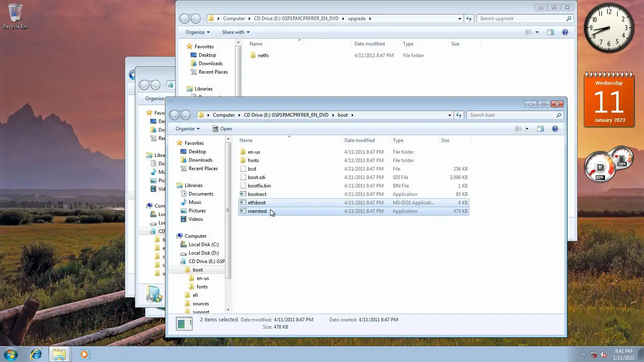
Task: Click the Back button in upgrade window
Action: pyautogui.click(x=184, y=19)
